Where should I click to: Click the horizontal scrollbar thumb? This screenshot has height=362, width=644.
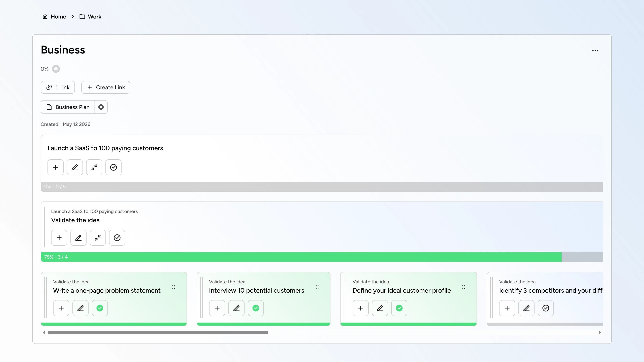pos(158,332)
